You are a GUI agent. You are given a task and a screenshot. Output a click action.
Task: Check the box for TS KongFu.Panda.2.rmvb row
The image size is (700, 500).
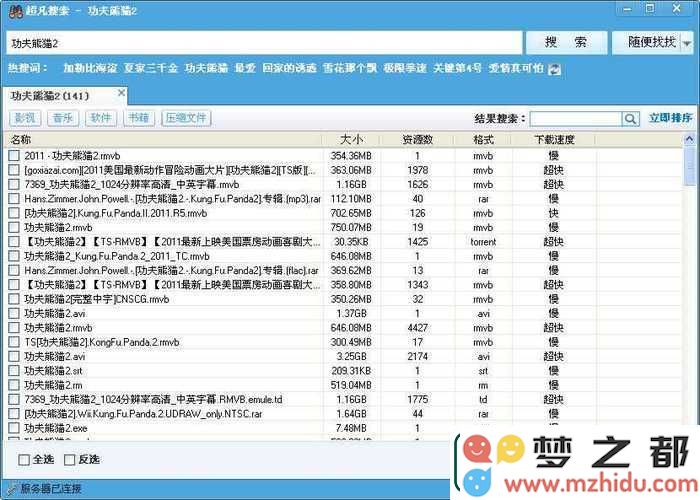point(14,342)
